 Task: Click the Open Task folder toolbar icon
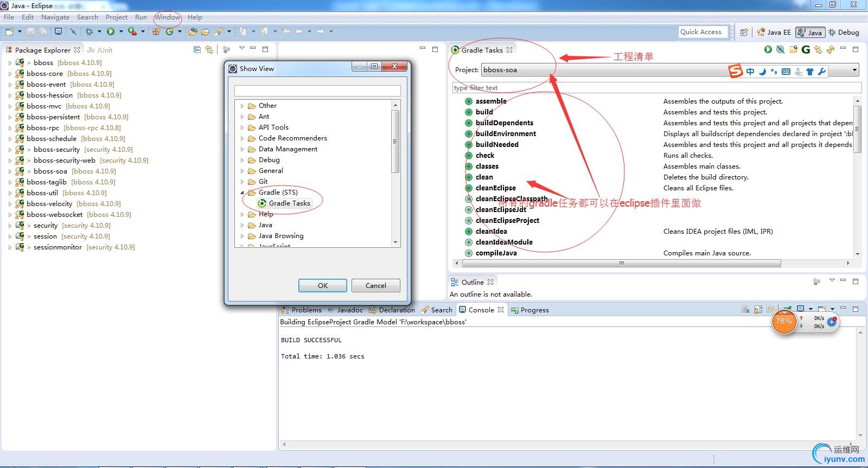pyautogui.click(x=205, y=31)
